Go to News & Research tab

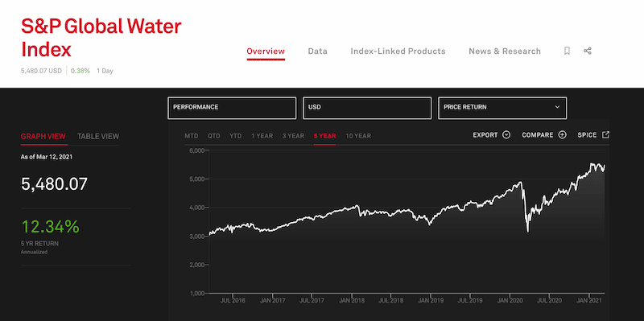click(x=505, y=51)
